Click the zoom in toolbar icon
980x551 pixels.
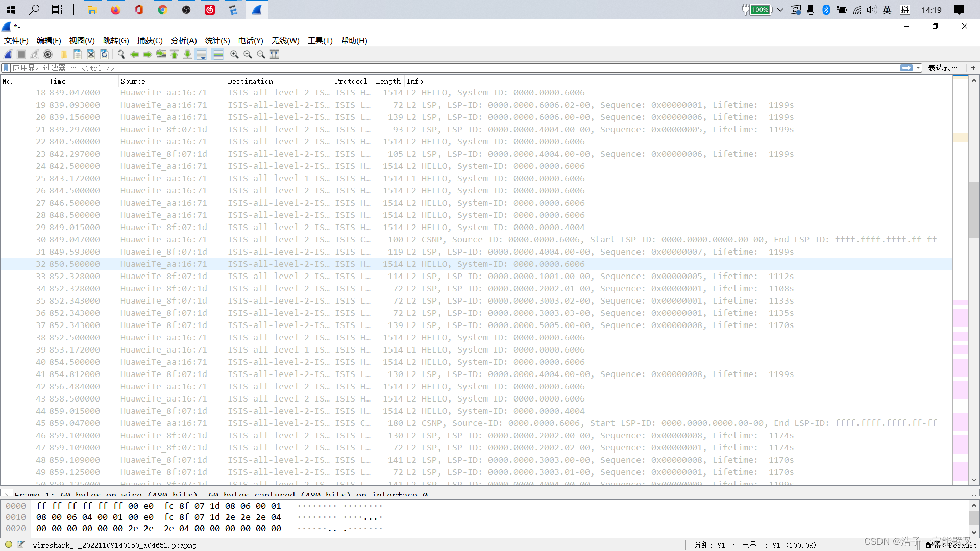point(234,55)
